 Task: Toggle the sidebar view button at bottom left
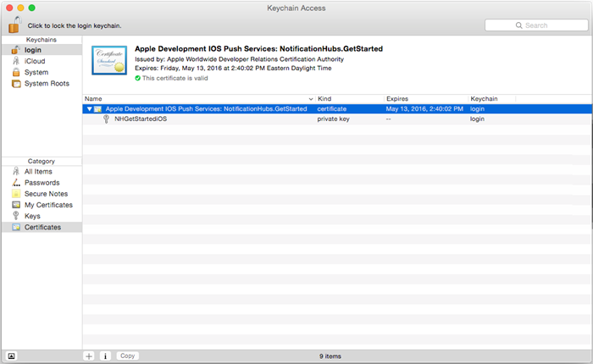[11, 356]
